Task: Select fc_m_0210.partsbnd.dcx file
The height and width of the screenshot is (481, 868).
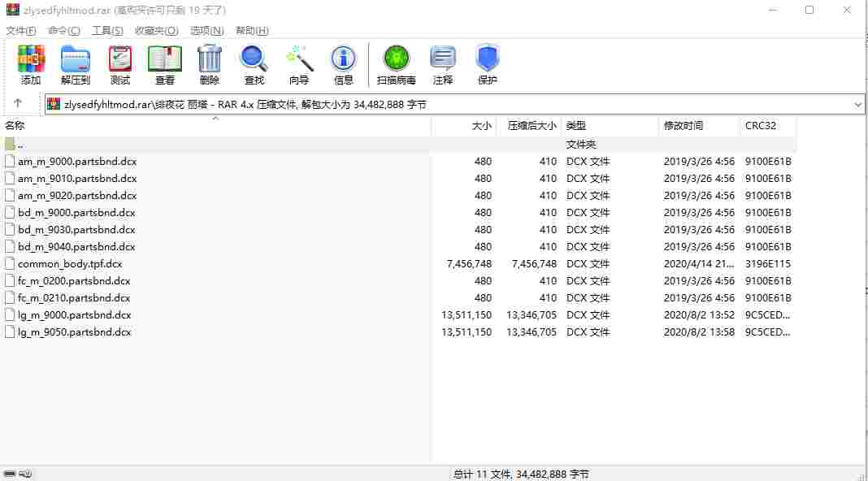Action: [x=74, y=298]
